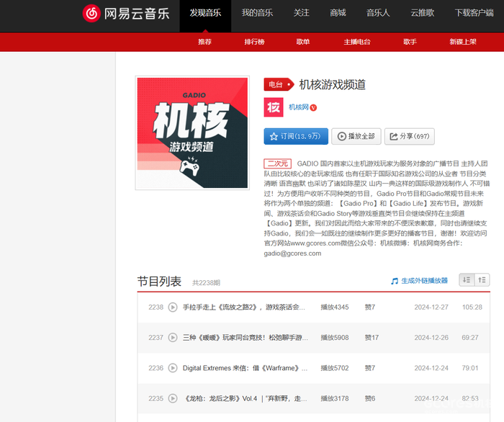The height and width of the screenshot is (422, 504).
Task: Click the verified V badge next to 机核网
Action: (313, 108)
